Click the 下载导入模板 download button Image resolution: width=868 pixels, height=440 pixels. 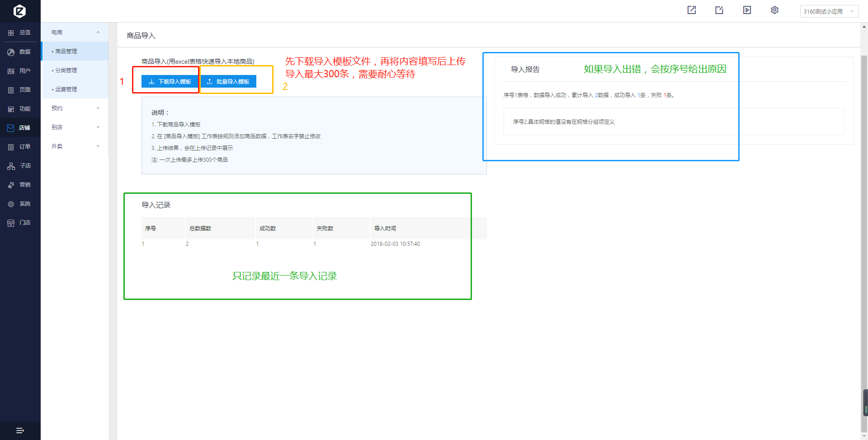click(170, 81)
